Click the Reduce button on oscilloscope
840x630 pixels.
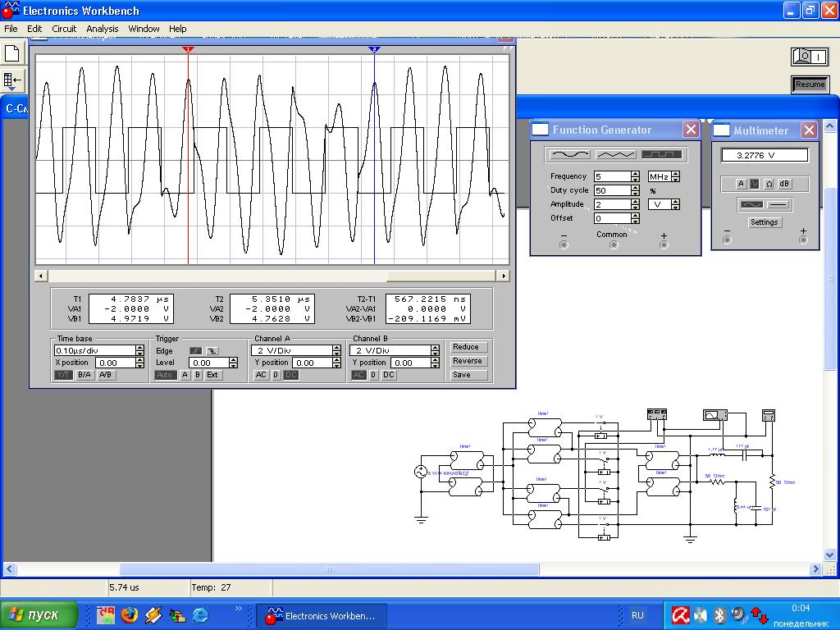click(468, 347)
